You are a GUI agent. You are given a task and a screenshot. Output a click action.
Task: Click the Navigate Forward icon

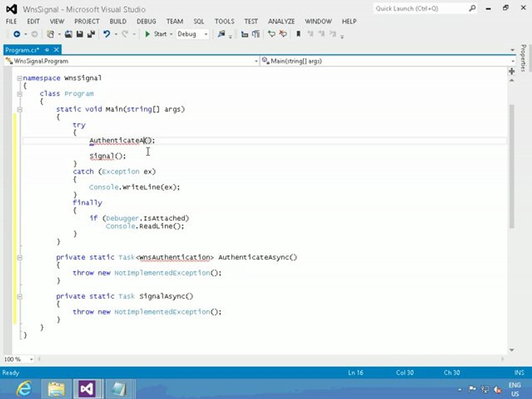click(34, 34)
